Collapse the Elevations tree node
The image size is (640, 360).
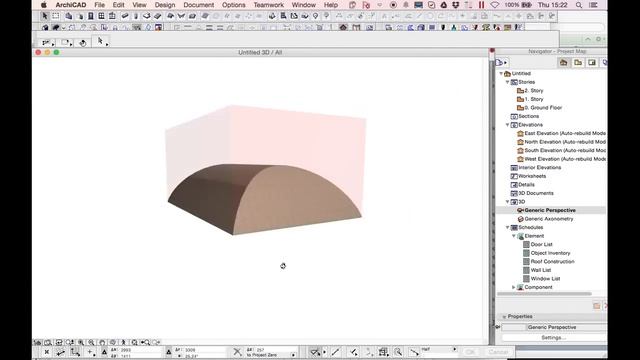pos(507,125)
